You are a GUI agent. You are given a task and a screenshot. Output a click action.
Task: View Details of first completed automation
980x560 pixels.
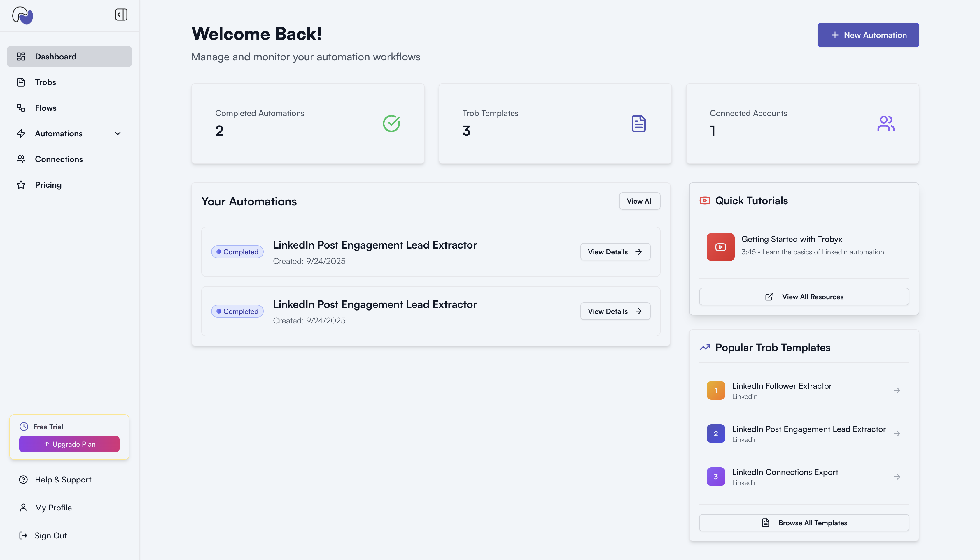[615, 252]
